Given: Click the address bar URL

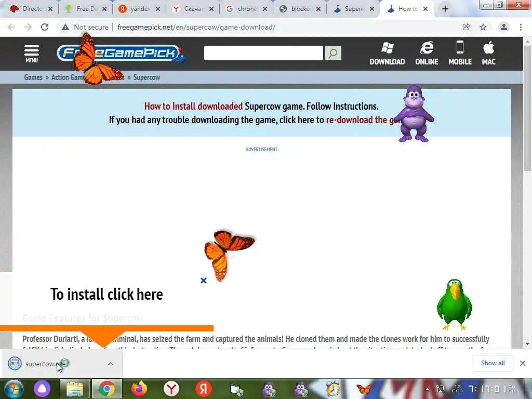Looking at the screenshot, I should [x=196, y=27].
